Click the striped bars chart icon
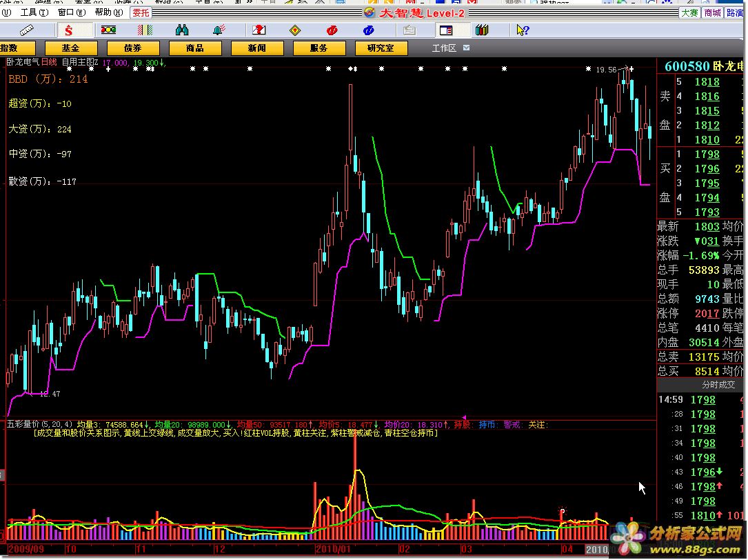This screenshot has width=748, height=560. (145, 30)
